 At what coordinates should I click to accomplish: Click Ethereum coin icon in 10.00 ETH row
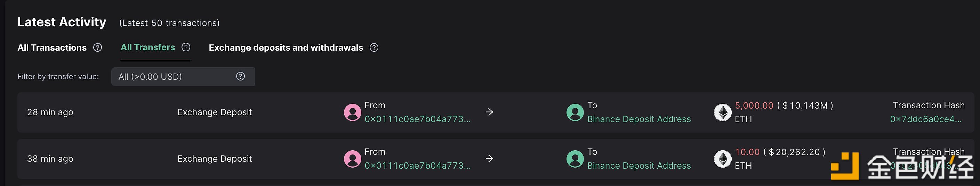[722, 159]
